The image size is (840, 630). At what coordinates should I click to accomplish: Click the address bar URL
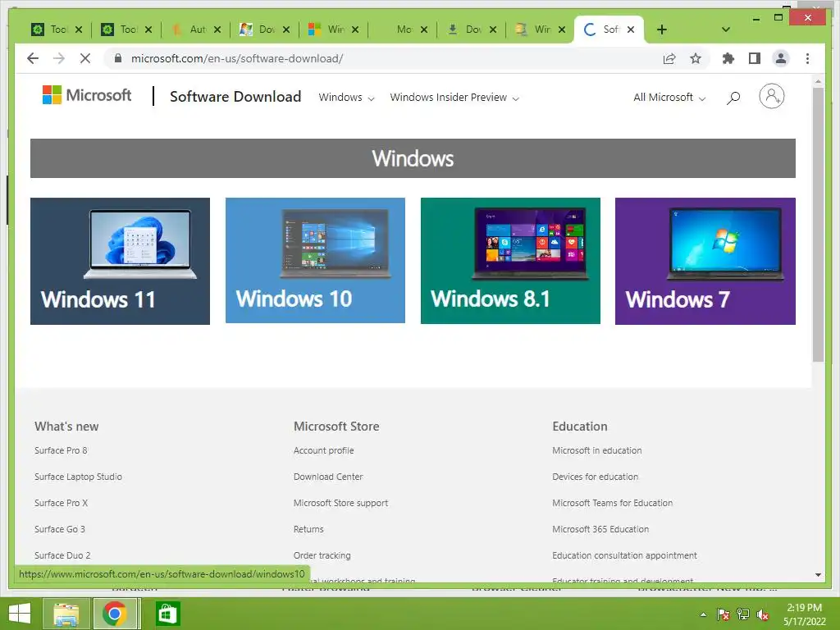[x=237, y=58]
